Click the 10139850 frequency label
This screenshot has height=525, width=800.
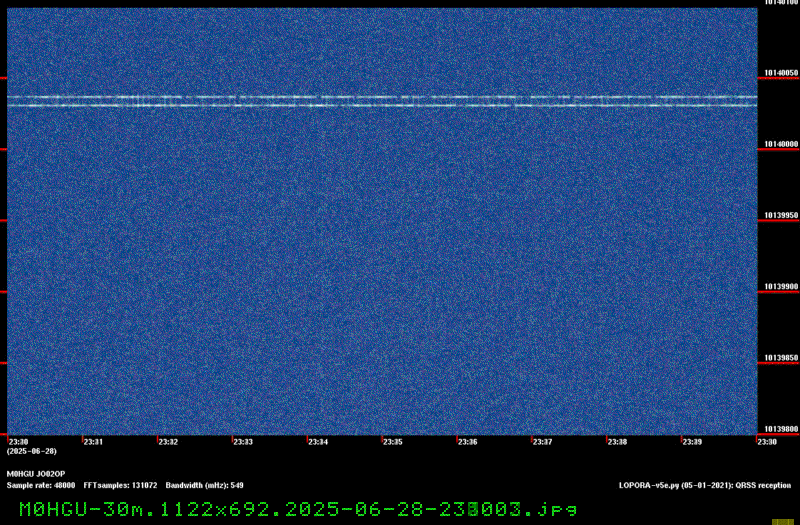(781, 358)
